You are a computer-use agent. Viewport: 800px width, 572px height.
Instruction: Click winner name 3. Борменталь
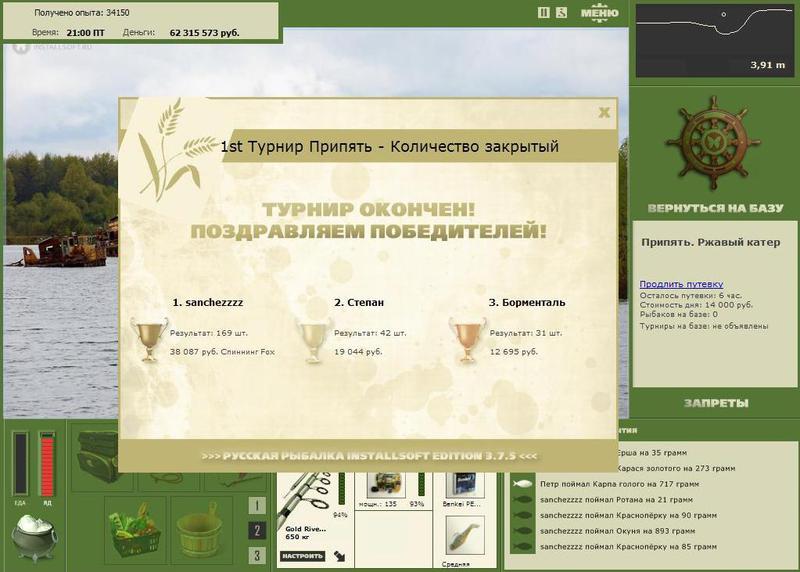click(x=527, y=302)
